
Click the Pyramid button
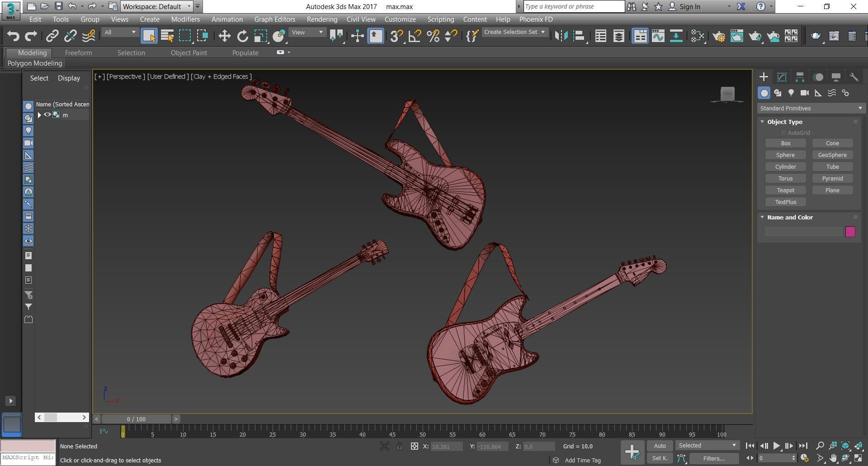[832, 178]
